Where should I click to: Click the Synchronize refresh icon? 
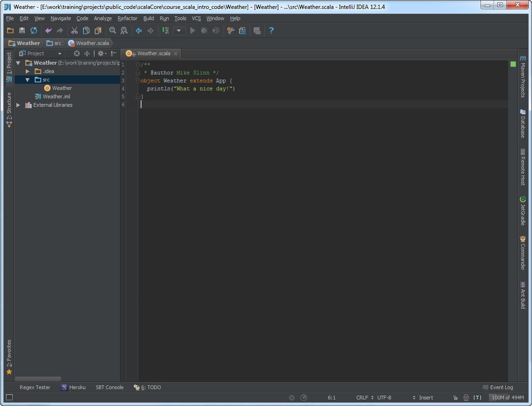tap(33, 30)
